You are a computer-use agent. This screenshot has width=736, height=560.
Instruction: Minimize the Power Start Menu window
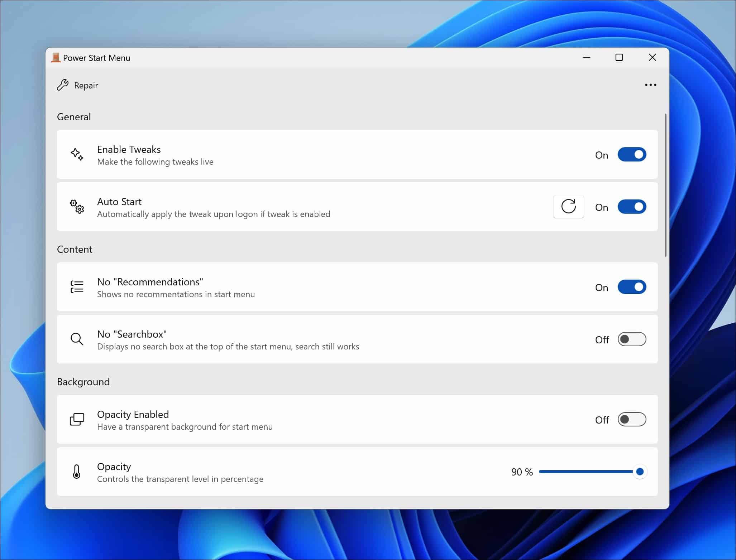coord(587,57)
